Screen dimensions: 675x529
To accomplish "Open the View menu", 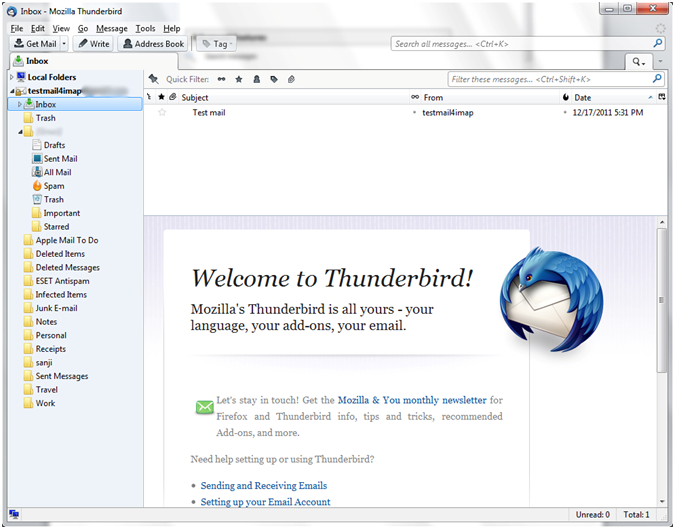I will click(61, 28).
